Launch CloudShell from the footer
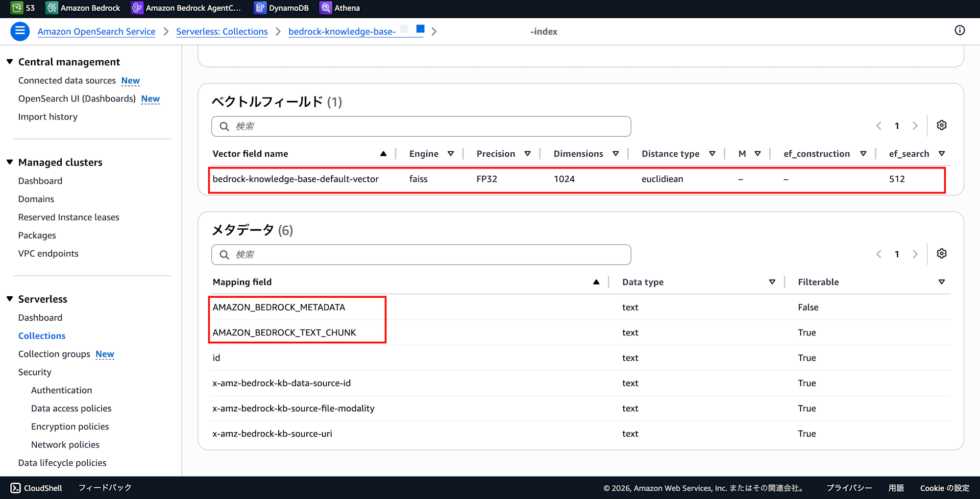Image resolution: width=980 pixels, height=499 pixels. [37, 488]
